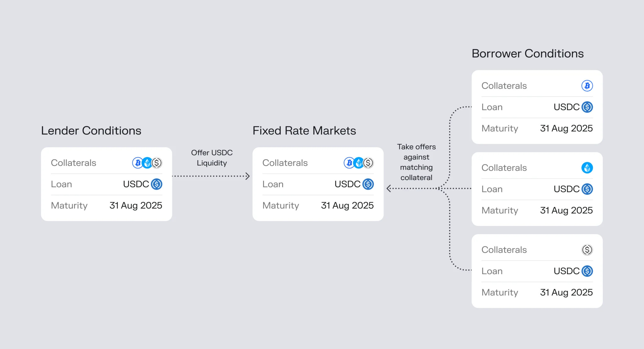Click the right arrowhead pointing to Fixed Rate Markets

pyautogui.click(x=247, y=176)
